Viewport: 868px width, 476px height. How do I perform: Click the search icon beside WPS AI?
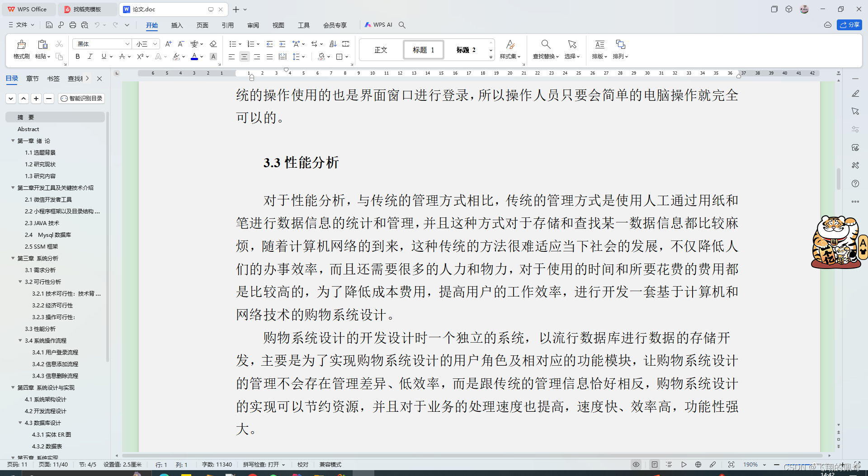[402, 25]
